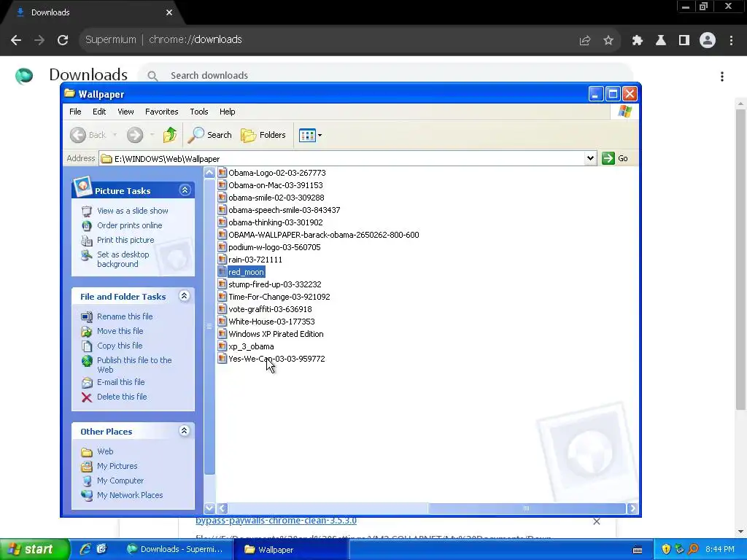Click the task pane scroll up arrow
This screenshot has width=747, height=560.
209,173
